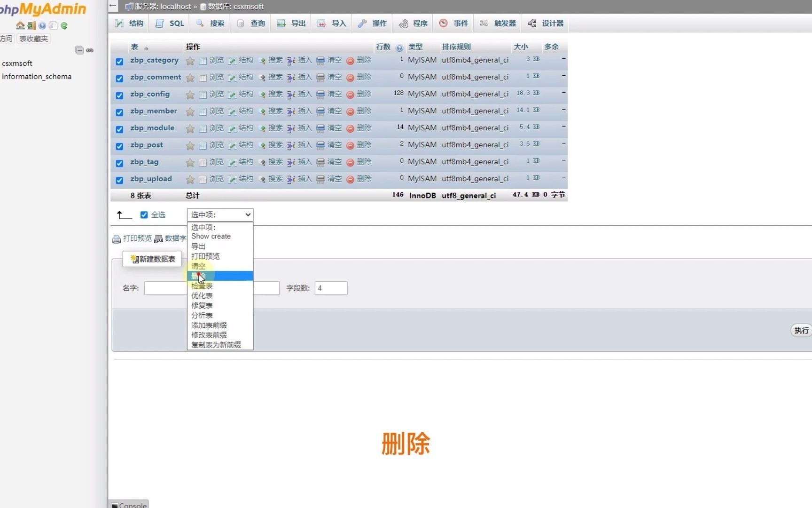812x508 pixels.
Task: Click the sidebar link chain icon
Action: [x=90, y=50]
